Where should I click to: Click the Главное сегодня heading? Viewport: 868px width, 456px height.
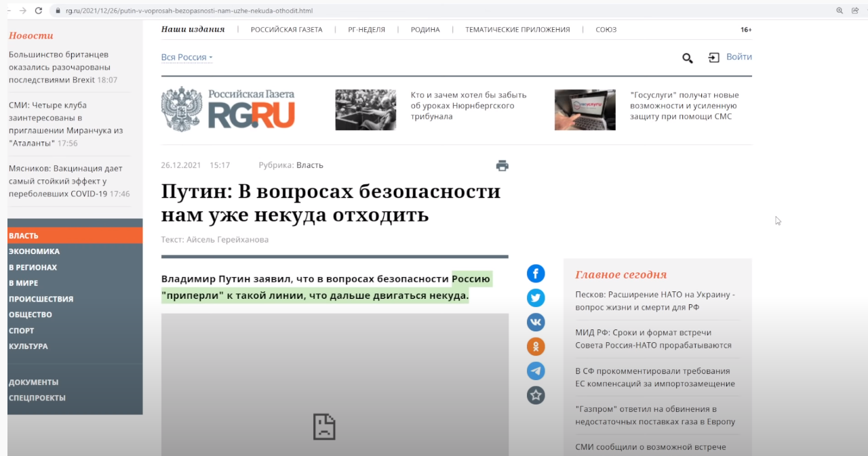621,274
